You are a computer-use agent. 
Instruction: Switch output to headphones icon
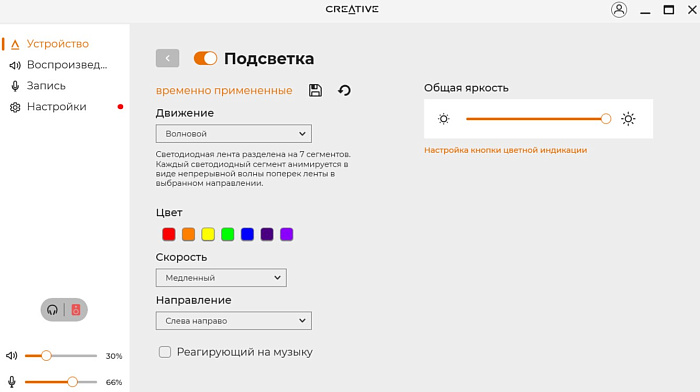pyautogui.click(x=52, y=309)
